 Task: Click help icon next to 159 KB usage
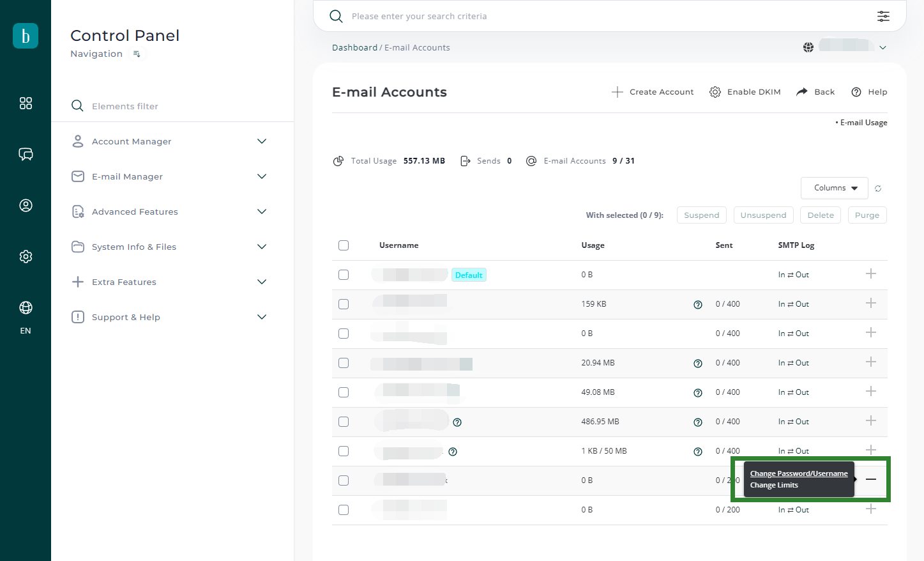[x=698, y=305]
